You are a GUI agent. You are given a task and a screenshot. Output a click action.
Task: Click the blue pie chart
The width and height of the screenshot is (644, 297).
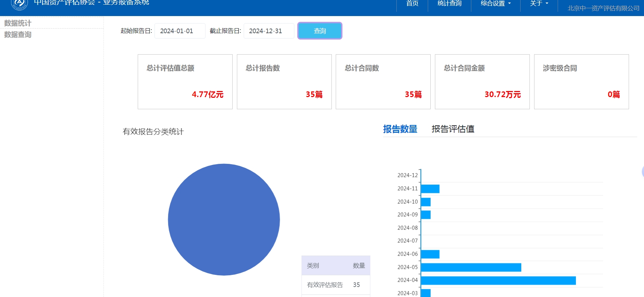coord(224,220)
